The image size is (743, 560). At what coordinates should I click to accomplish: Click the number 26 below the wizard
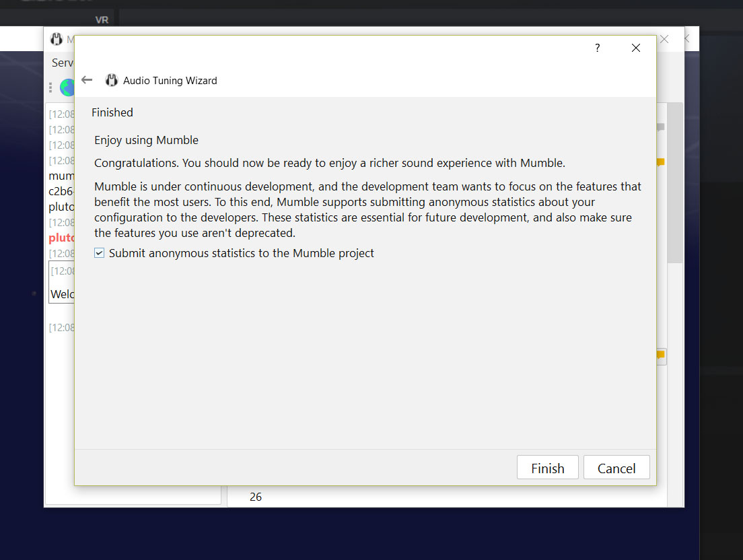point(256,497)
